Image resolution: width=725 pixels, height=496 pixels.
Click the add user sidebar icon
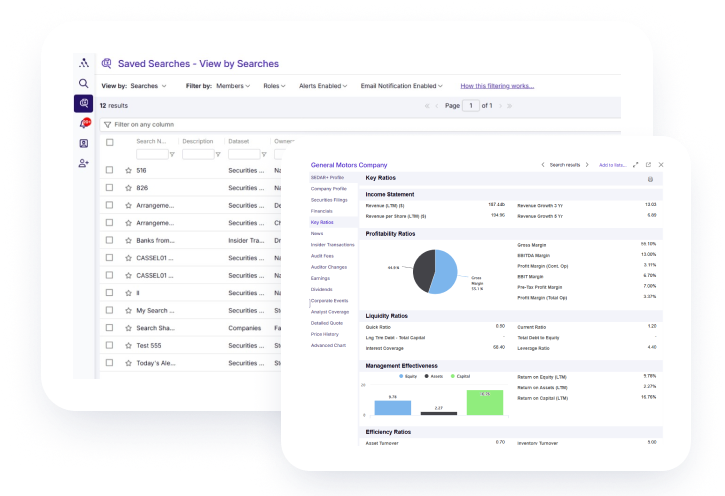(84, 163)
